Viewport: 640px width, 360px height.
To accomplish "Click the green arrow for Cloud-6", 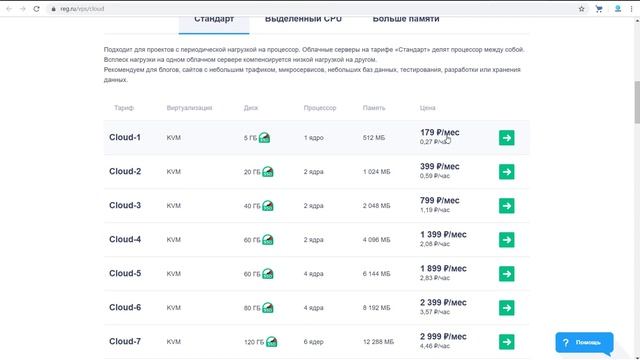I will tap(507, 308).
